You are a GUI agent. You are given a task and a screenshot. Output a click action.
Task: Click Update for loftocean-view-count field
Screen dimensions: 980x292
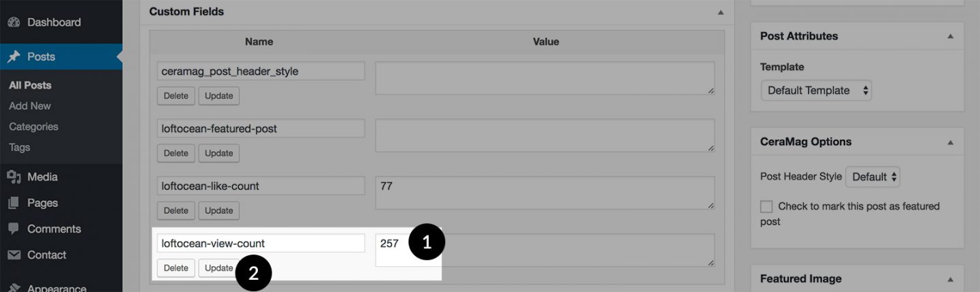(x=219, y=268)
